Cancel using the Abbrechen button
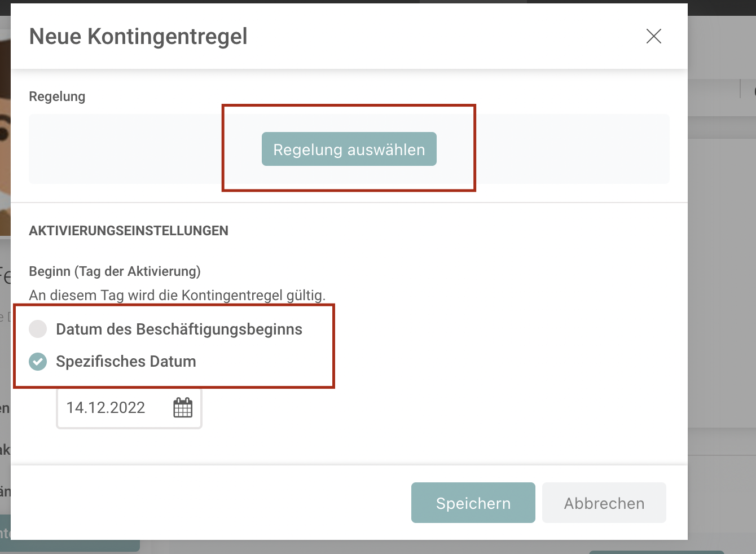756x554 pixels. click(x=604, y=503)
